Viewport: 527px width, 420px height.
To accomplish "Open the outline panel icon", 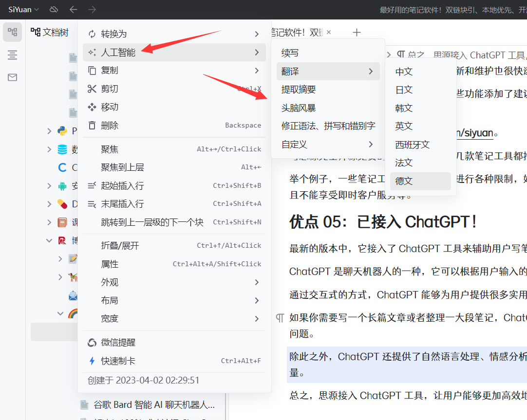I will click(x=13, y=55).
